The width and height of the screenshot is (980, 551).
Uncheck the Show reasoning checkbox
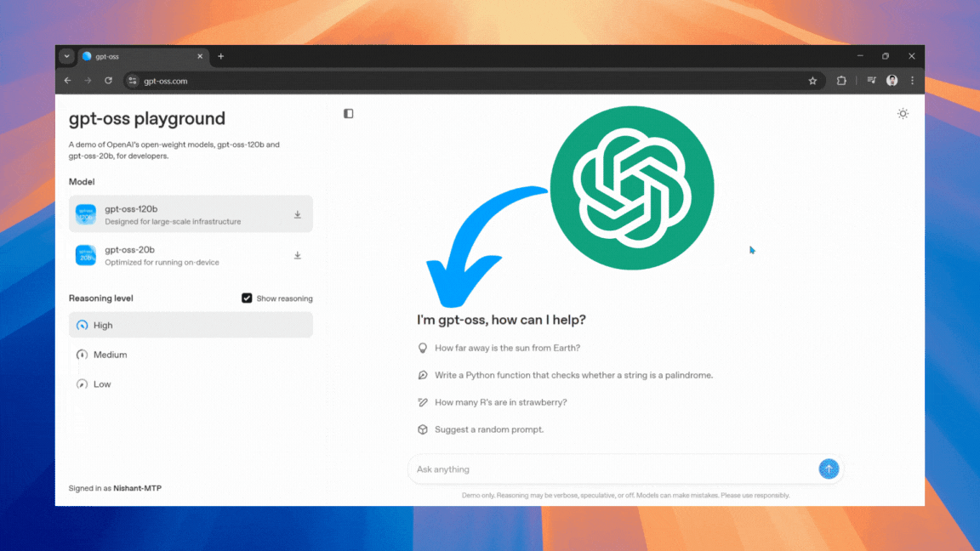(x=247, y=298)
